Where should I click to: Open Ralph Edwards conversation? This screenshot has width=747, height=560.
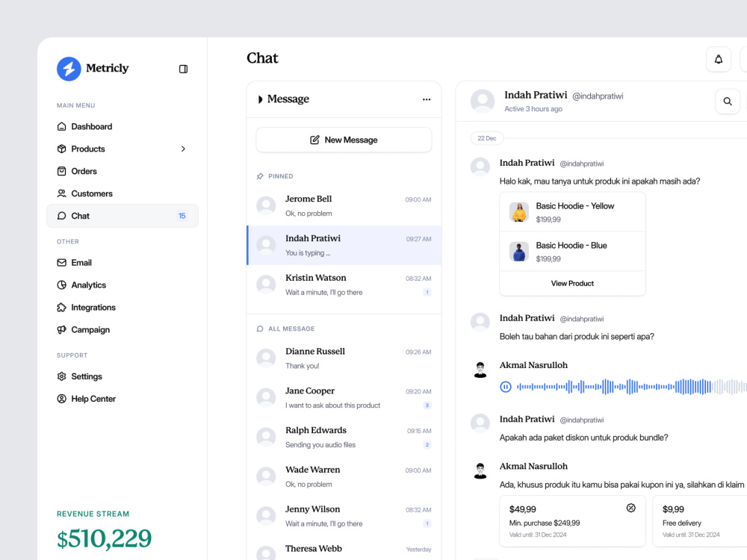click(344, 437)
